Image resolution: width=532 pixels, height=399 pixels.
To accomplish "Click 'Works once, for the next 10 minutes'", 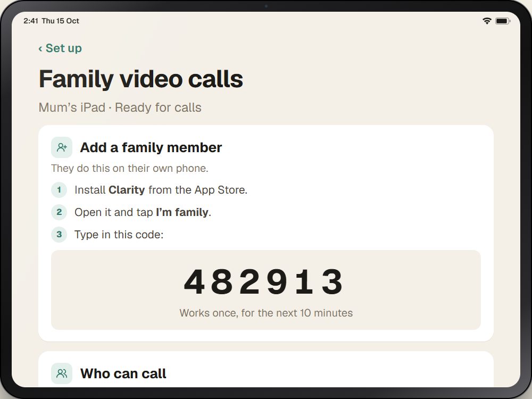I will [266, 313].
